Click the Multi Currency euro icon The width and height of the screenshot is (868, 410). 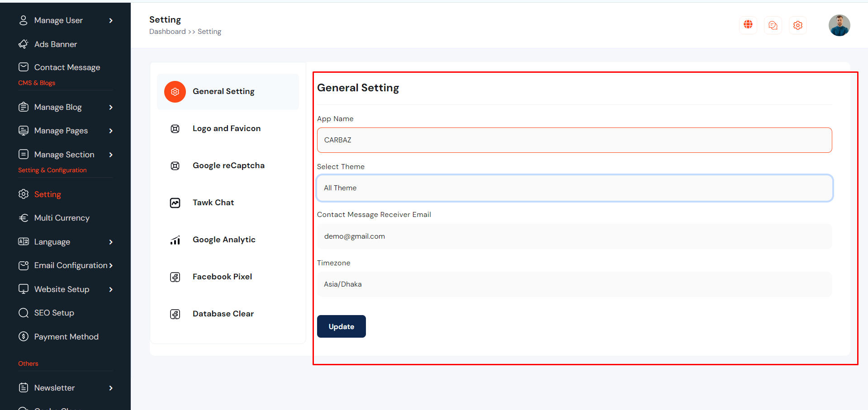point(24,218)
